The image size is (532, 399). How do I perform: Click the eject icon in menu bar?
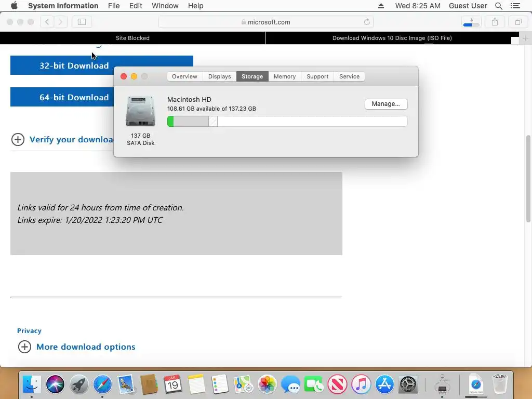381,6
